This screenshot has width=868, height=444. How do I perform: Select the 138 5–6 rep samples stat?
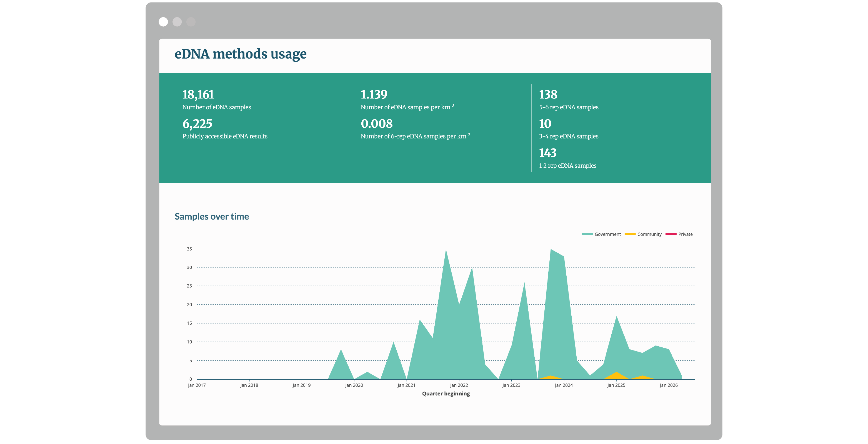(548, 95)
